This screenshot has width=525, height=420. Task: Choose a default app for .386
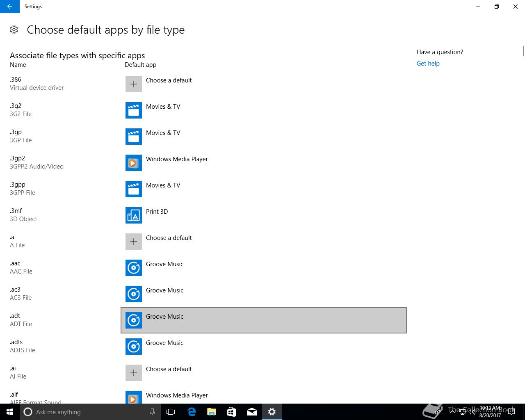pos(264,84)
